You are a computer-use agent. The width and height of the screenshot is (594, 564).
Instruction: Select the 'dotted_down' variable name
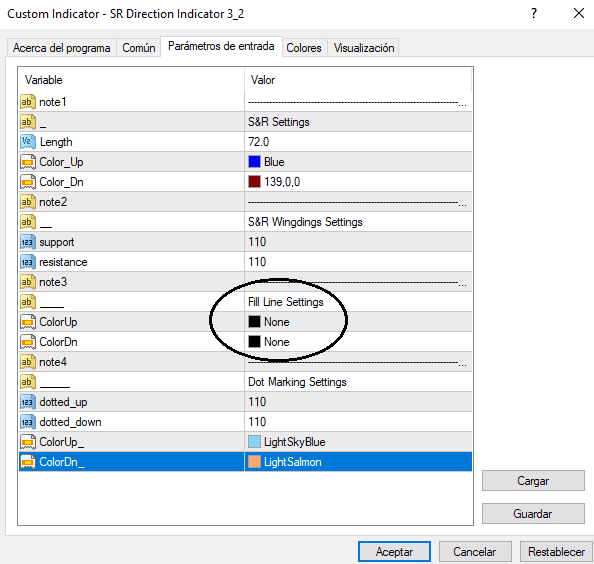[70, 422]
